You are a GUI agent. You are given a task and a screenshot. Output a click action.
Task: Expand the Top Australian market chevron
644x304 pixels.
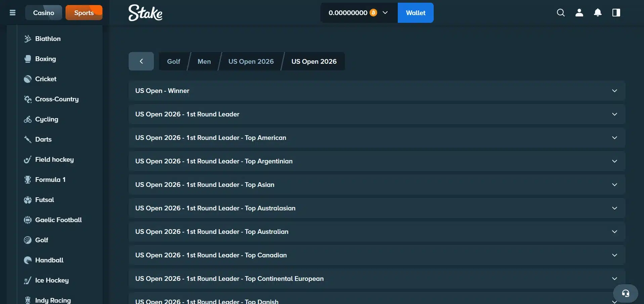point(614,232)
